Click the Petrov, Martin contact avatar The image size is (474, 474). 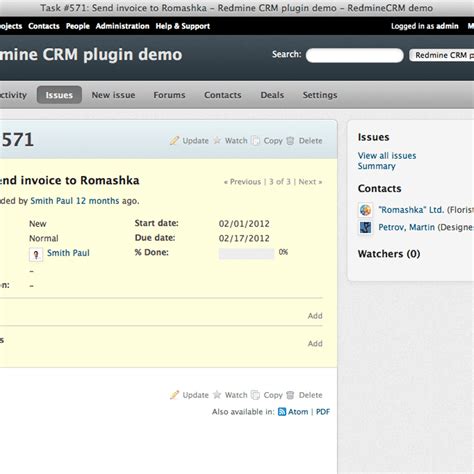click(365, 228)
